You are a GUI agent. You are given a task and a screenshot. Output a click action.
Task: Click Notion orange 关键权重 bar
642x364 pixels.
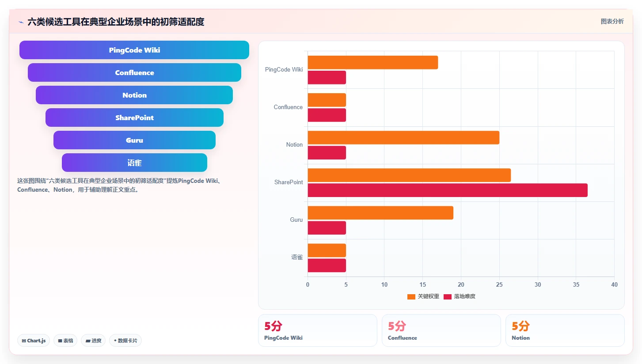click(403, 137)
